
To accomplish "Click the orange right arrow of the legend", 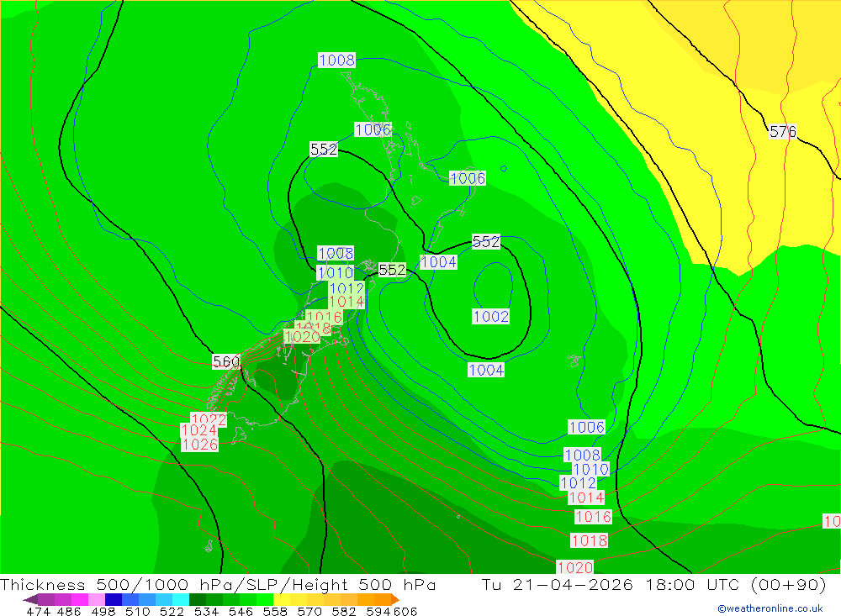I will [395, 599].
